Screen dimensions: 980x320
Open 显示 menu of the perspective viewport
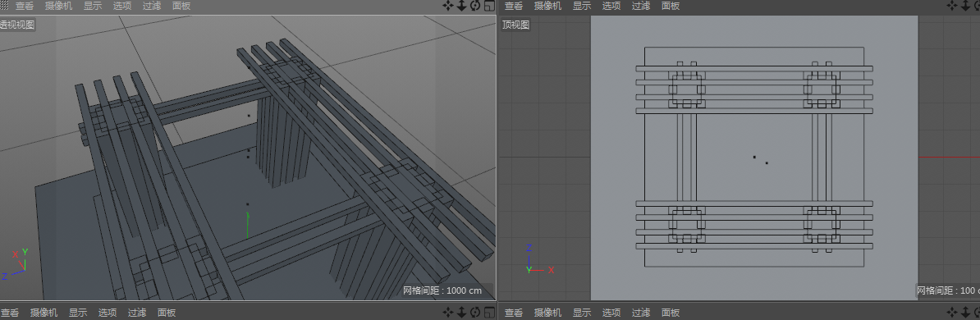click(93, 7)
